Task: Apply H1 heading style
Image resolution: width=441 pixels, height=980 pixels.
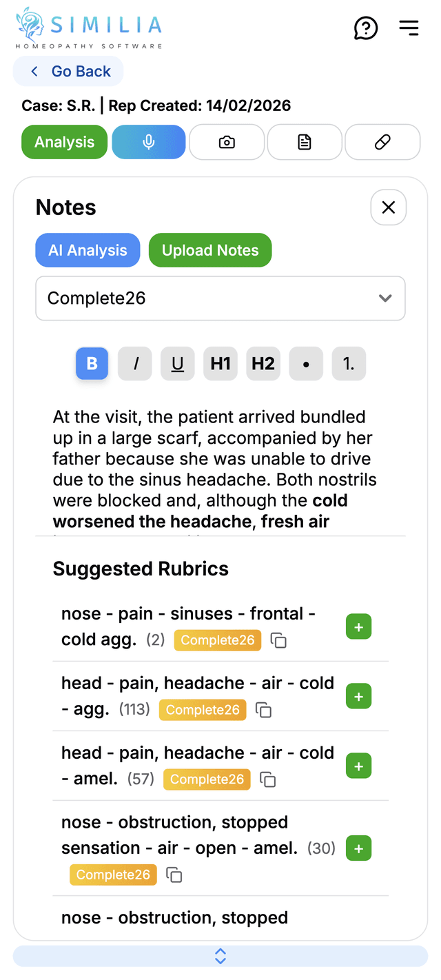Action: click(220, 364)
